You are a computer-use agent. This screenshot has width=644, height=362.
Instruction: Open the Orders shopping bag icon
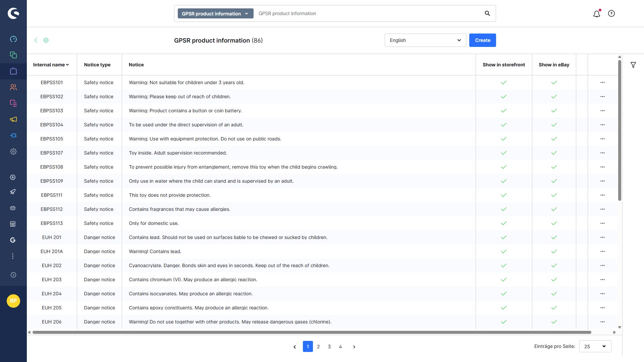point(13,71)
